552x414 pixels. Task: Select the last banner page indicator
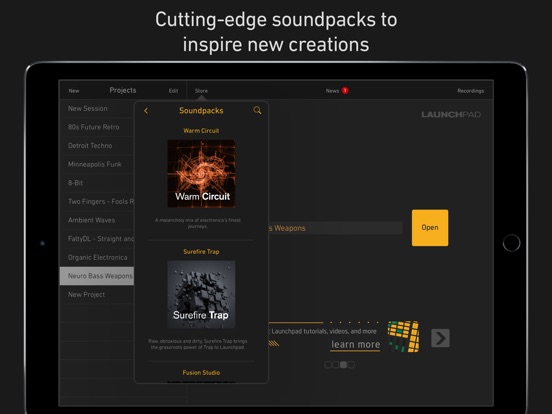pyautogui.click(x=351, y=365)
